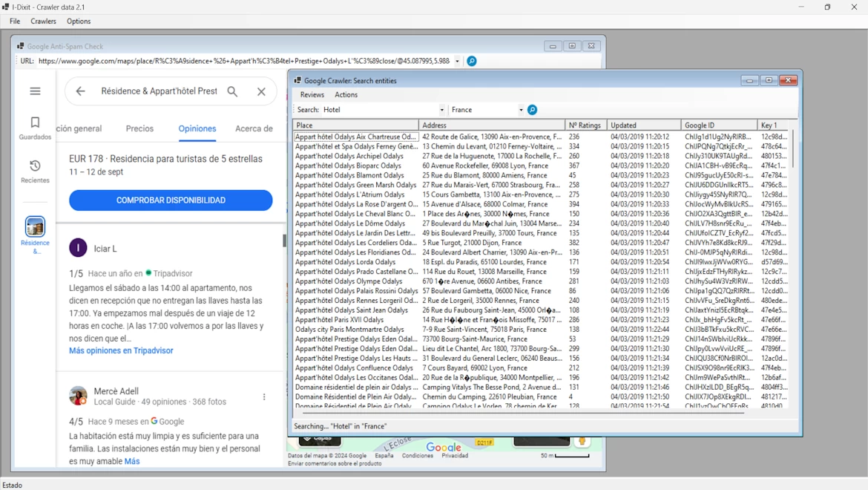
Task: Select row Appart'hôtel Odalys Lorda Odalys
Action: click(x=540, y=262)
